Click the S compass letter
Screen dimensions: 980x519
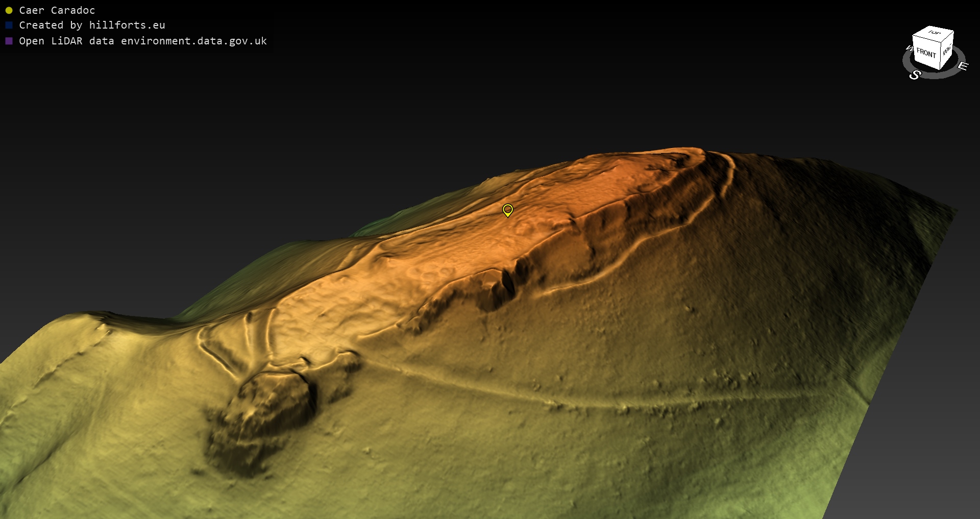[915, 75]
